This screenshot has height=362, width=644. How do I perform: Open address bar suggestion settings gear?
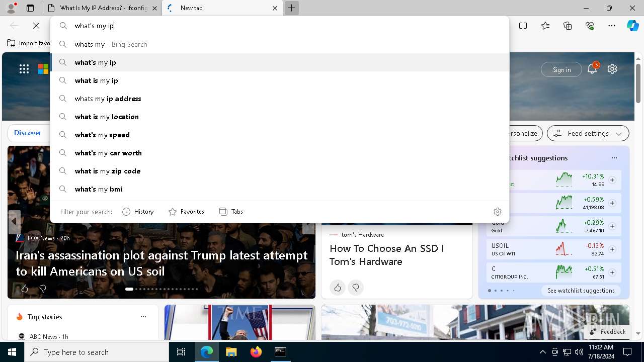pyautogui.click(x=497, y=212)
